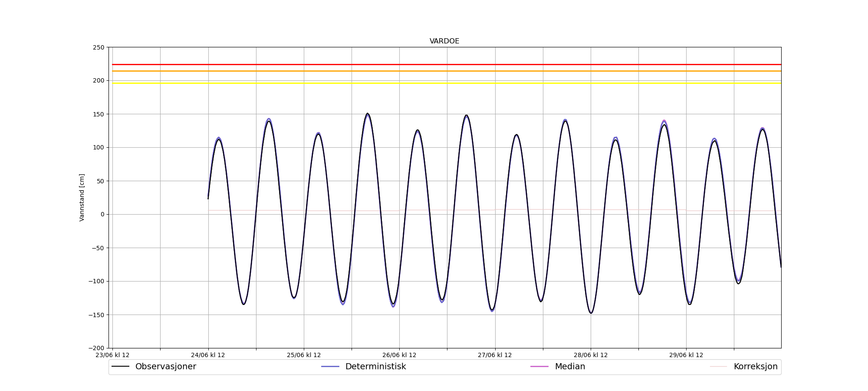Click the −150 y-axis tick label
Viewport: 868px width, 391px height.
(x=97, y=315)
